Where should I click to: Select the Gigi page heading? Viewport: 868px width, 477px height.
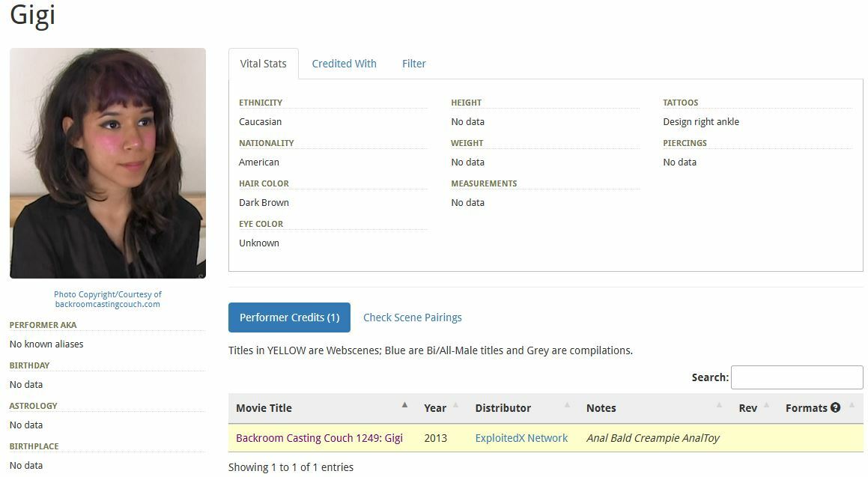[33, 15]
